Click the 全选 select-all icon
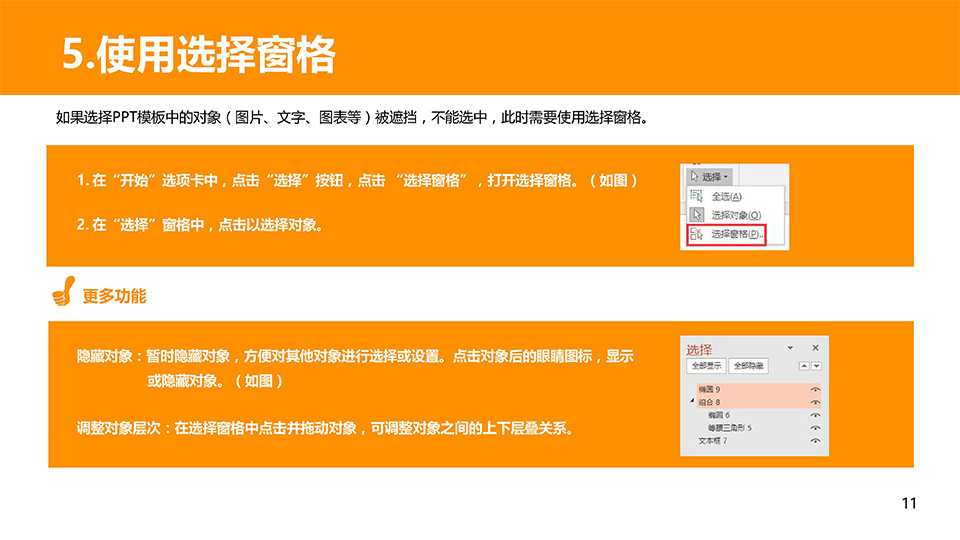The image size is (960, 540). click(x=697, y=197)
